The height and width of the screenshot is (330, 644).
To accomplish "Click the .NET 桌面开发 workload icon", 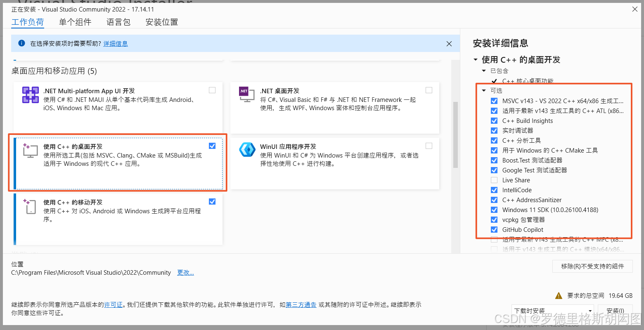I will [246, 94].
